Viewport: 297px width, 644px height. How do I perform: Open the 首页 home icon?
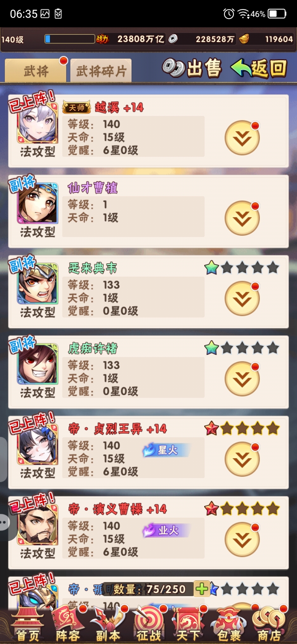27,624
